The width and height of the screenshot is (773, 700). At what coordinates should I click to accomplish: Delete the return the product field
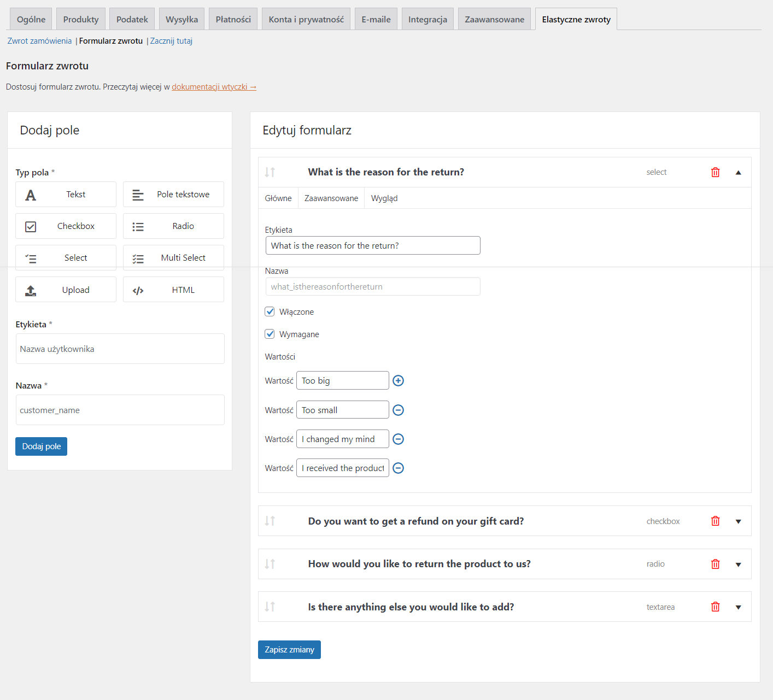(715, 564)
